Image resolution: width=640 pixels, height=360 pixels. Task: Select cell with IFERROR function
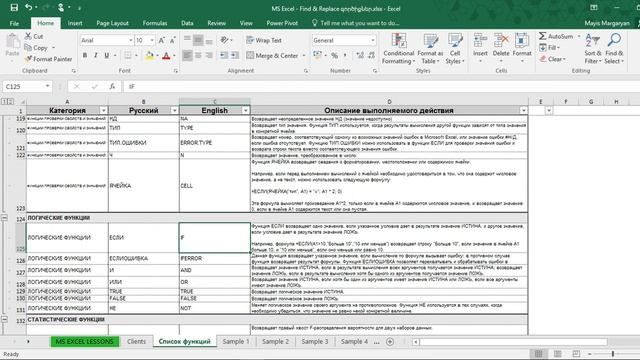(214, 258)
